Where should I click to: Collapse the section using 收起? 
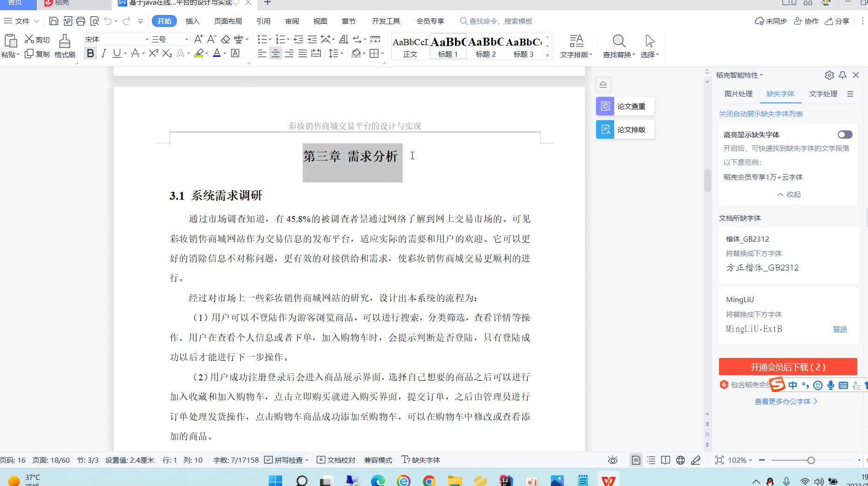pyautogui.click(x=789, y=194)
